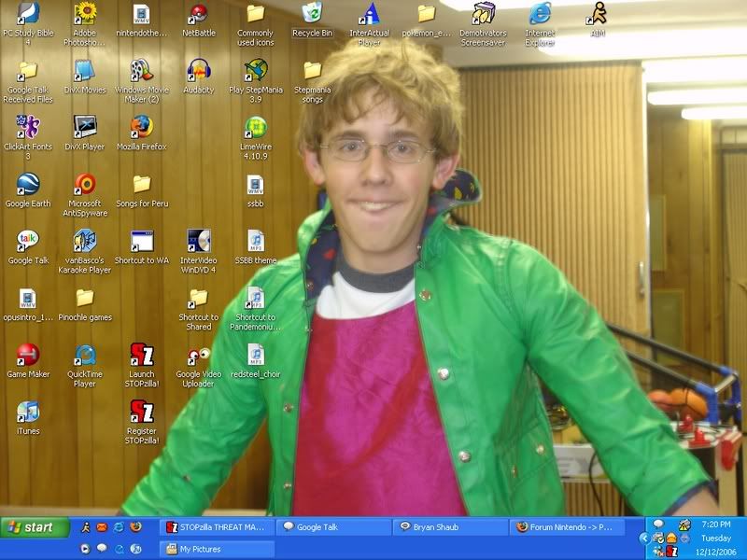Open the Pinochle games folder
The width and height of the screenshot is (747, 560).
point(85,304)
